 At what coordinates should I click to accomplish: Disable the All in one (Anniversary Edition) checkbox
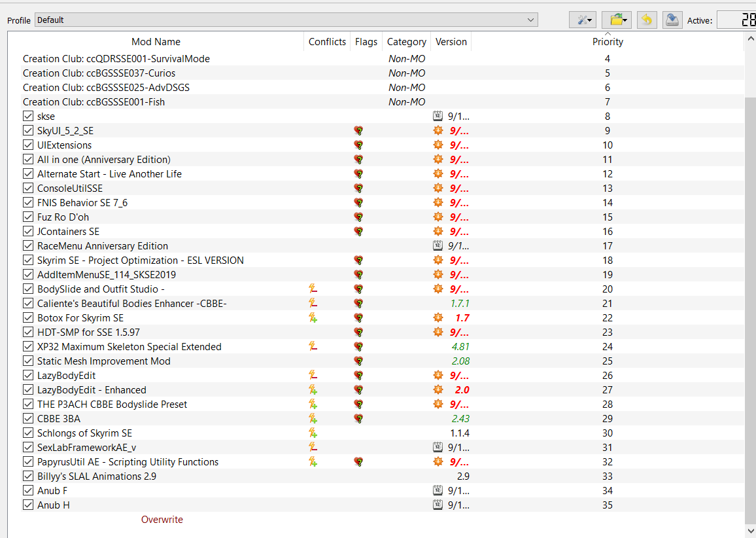[28, 159]
